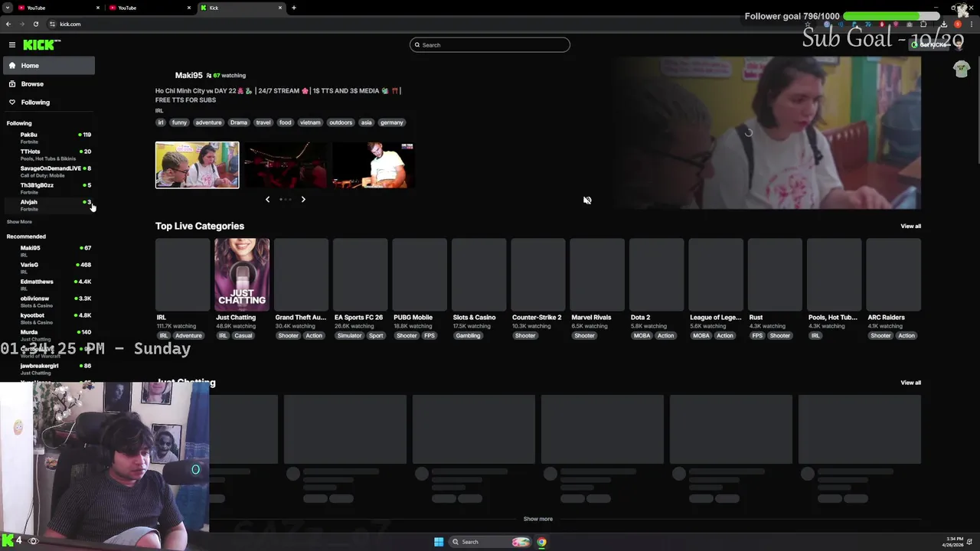Click the Get KICKs button
This screenshot has width=980, height=551.
point(929,45)
